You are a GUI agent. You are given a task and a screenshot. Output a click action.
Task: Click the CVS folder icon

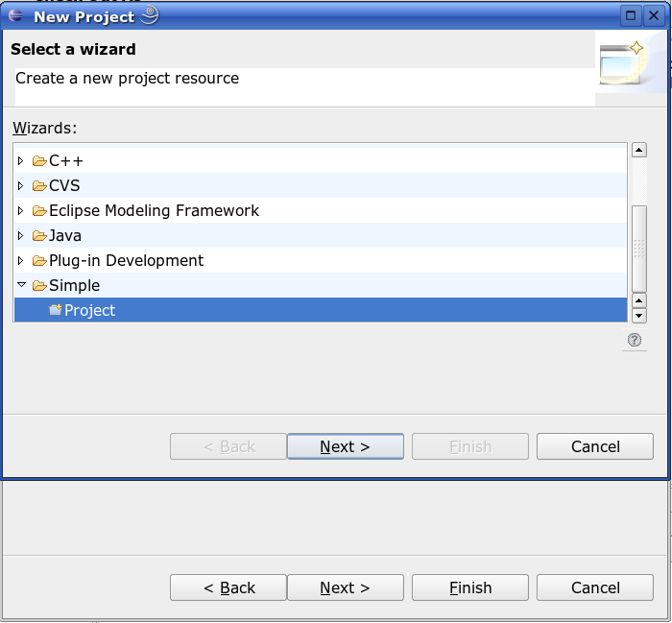[39, 186]
